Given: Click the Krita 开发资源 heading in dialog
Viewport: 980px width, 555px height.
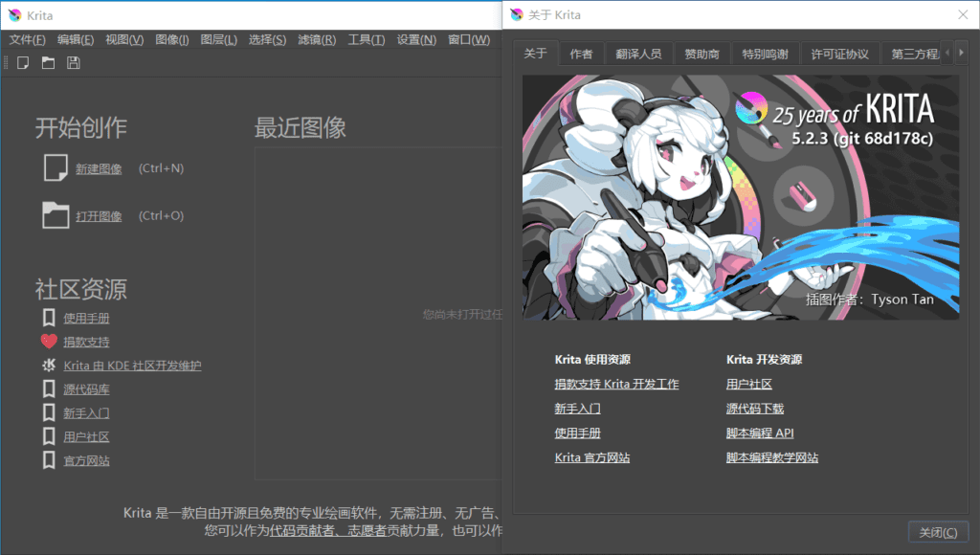Looking at the screenshot, I should (x=764, y=360).
